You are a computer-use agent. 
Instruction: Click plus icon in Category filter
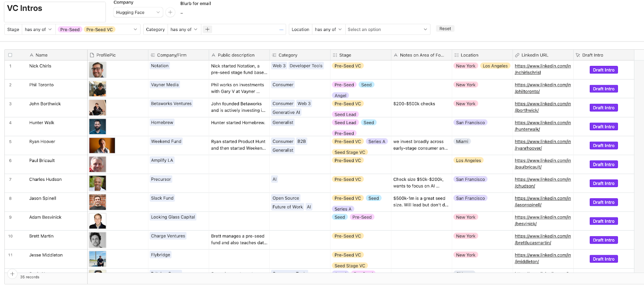click(x=208, y=29)
